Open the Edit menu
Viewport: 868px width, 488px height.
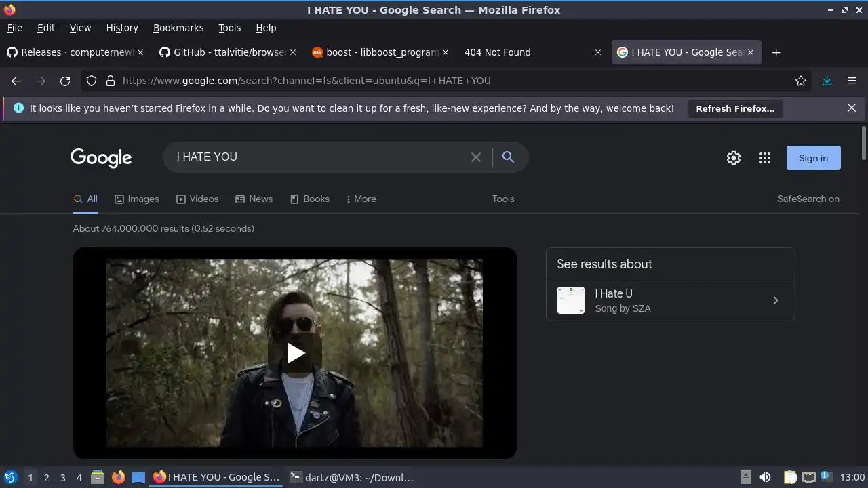tap(46, 28)
